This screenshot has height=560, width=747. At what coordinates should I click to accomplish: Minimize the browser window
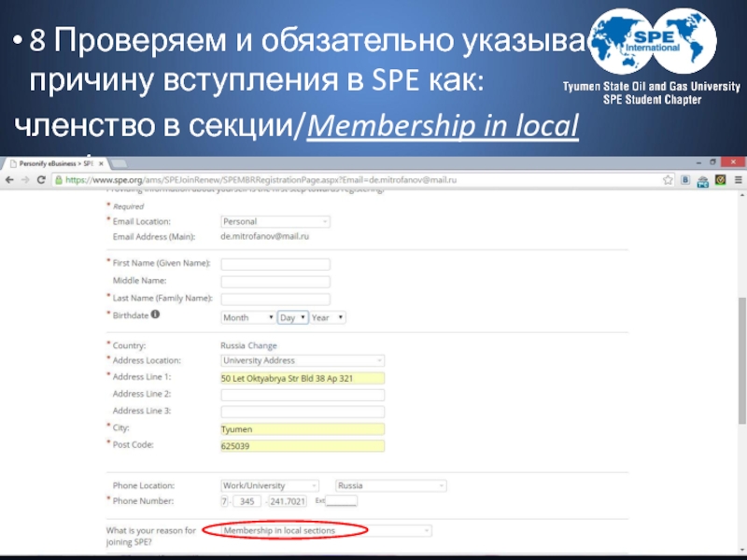coord(698,162)
